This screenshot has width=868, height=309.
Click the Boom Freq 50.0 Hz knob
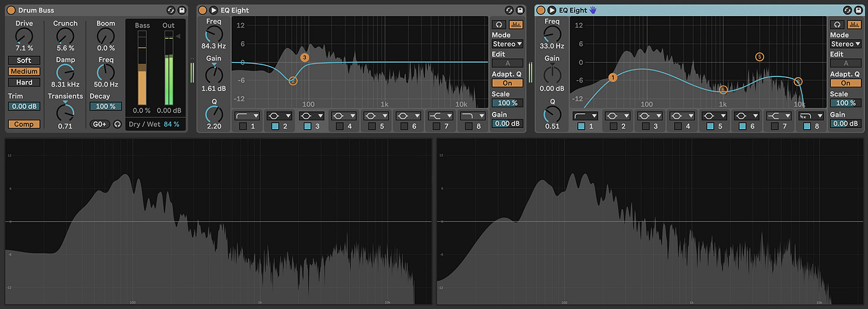click(106, 72)
